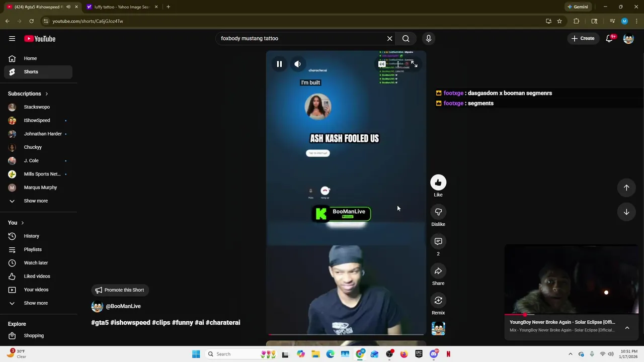This screenshot has width=644, height=362.
Task: Open the Remix option
Action: coord(438,300)
